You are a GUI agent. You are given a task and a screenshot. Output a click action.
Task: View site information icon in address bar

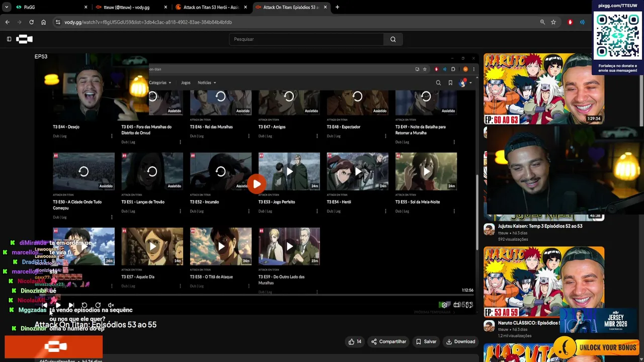click(x=58, y=22)
